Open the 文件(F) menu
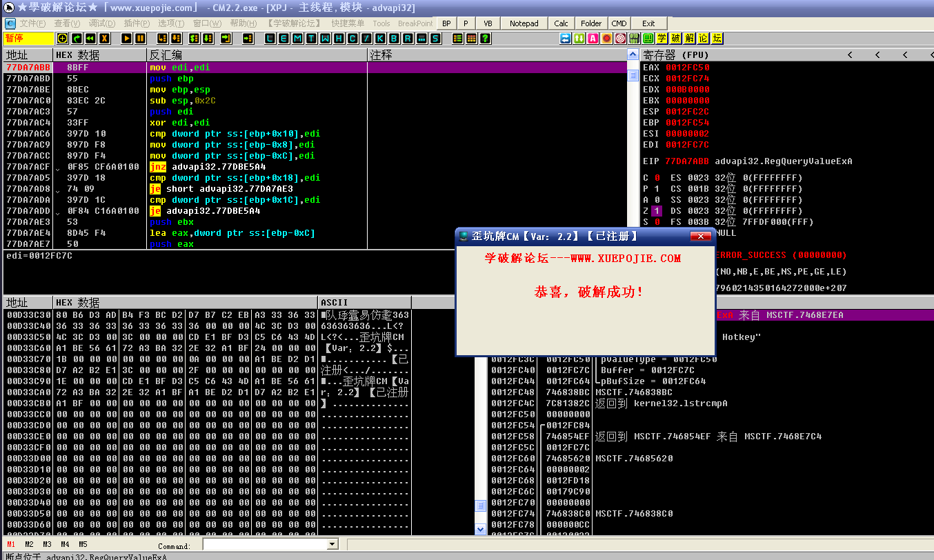Viewport: 934px width, 560px height. (32, 23)
